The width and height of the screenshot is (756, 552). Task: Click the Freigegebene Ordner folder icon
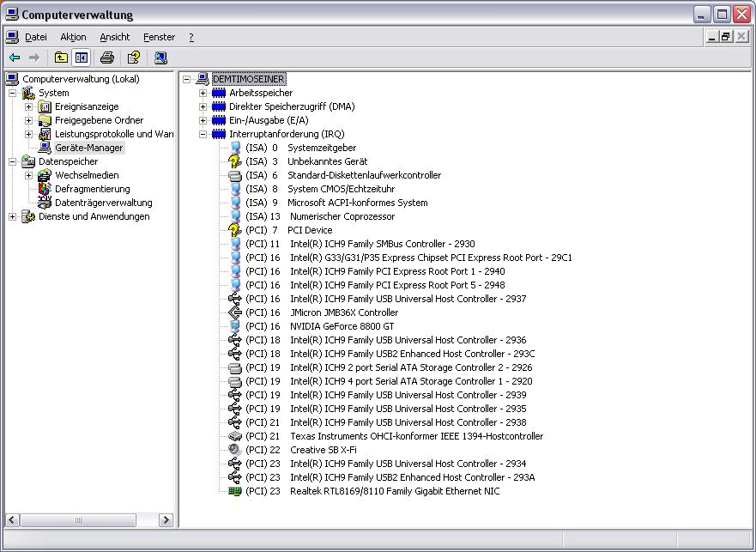[45, 120]
